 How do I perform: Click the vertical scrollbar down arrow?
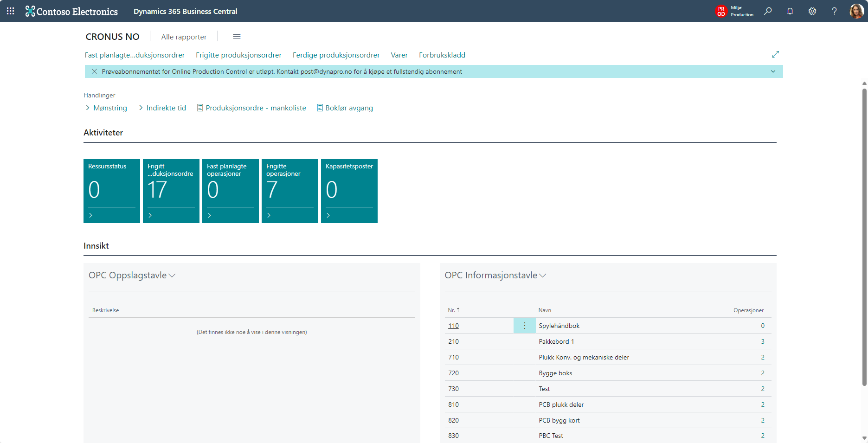[x=864, y=438]
